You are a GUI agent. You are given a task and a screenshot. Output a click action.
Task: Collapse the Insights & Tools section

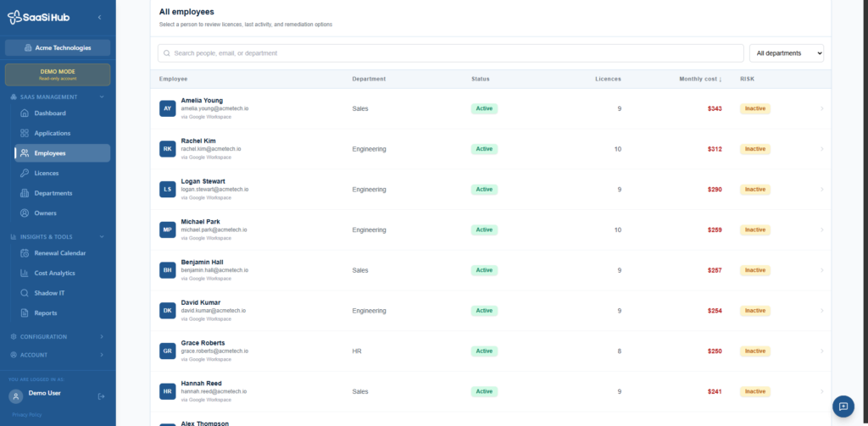point(102,237)
